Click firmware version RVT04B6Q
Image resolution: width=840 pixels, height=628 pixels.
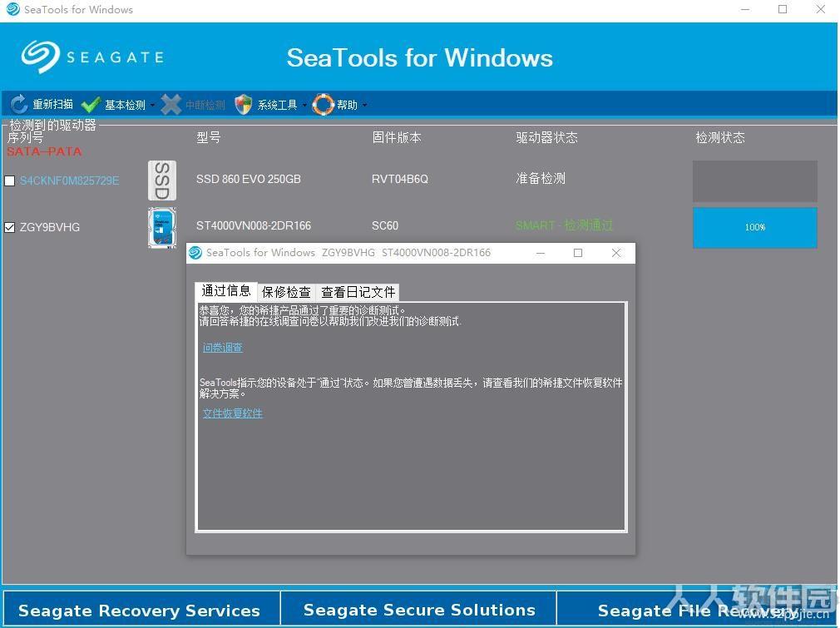coord(400,179)
